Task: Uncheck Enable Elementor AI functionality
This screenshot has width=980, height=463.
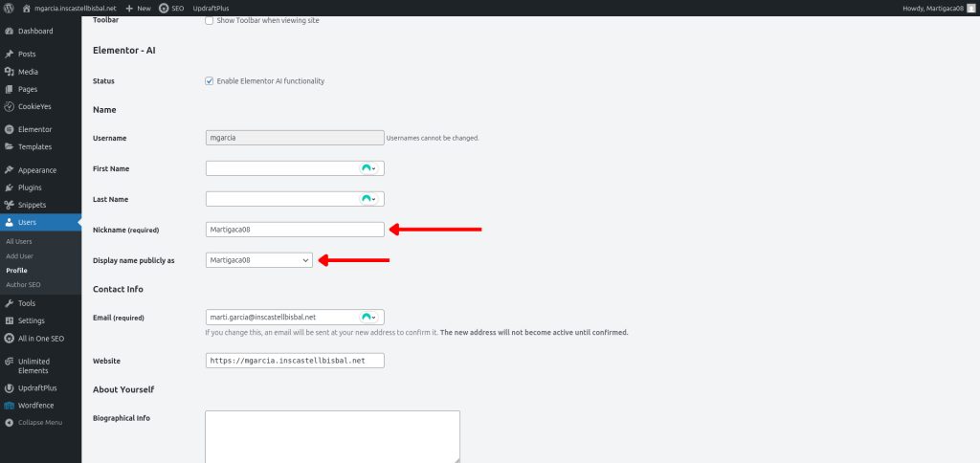Action: pos(210,81)
